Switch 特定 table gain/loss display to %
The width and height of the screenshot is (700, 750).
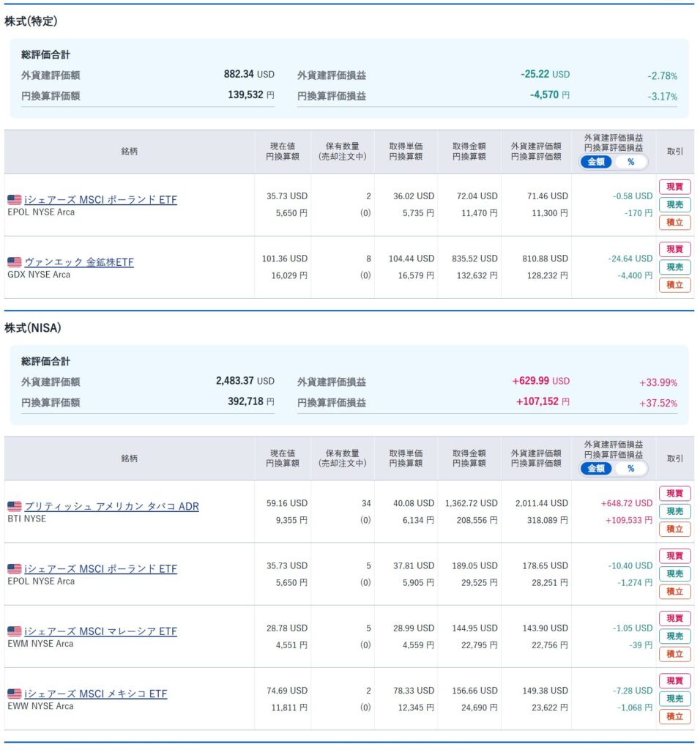point(630,162)
